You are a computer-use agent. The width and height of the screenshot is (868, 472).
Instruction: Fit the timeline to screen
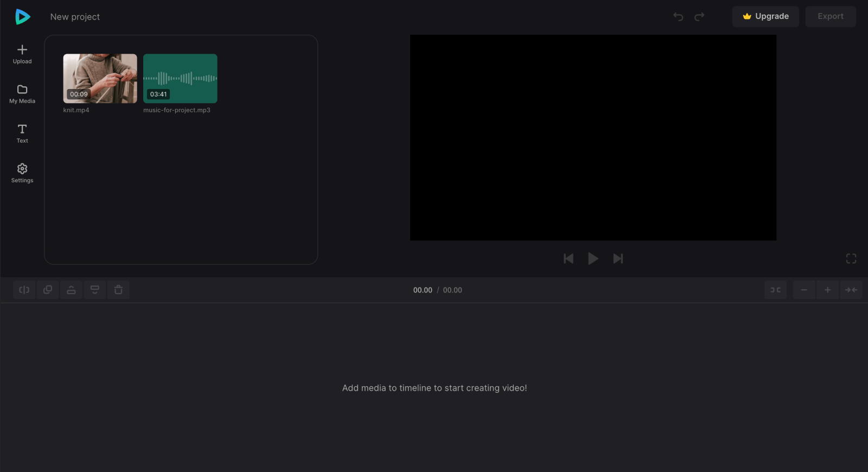click(851, 290)
